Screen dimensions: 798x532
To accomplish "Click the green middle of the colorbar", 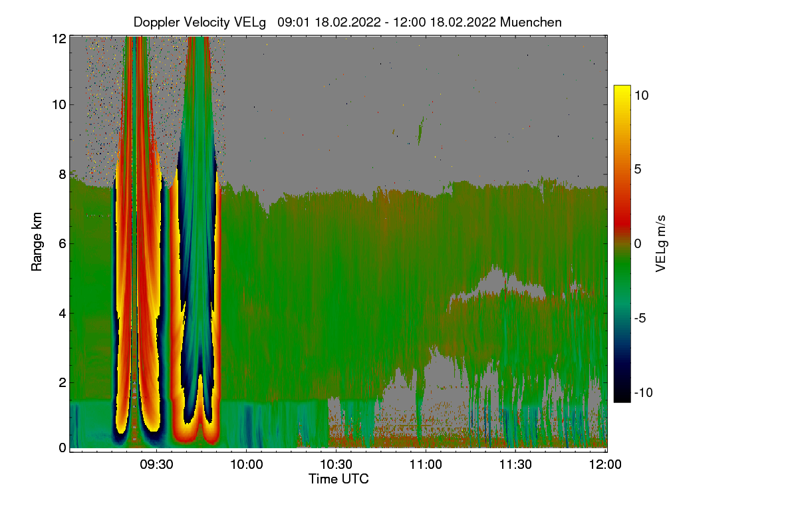I will [622, 266].
